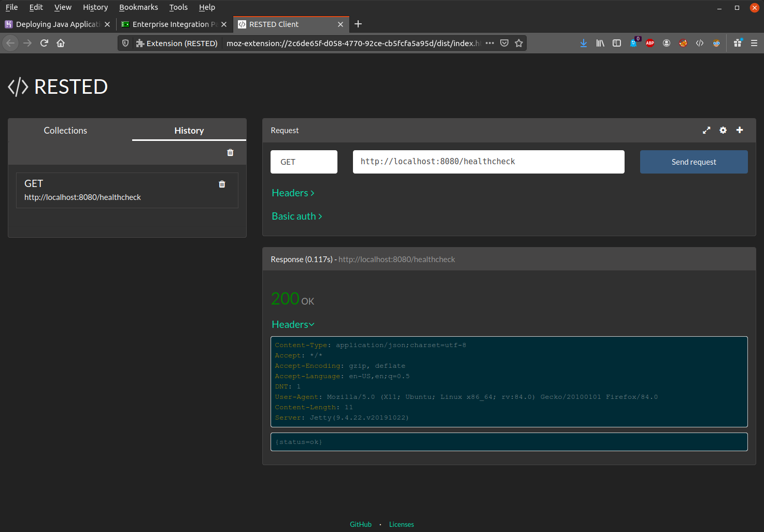Add a new request with the plus icon
This screenshot has height=532, width=764.
click(740, 130)
